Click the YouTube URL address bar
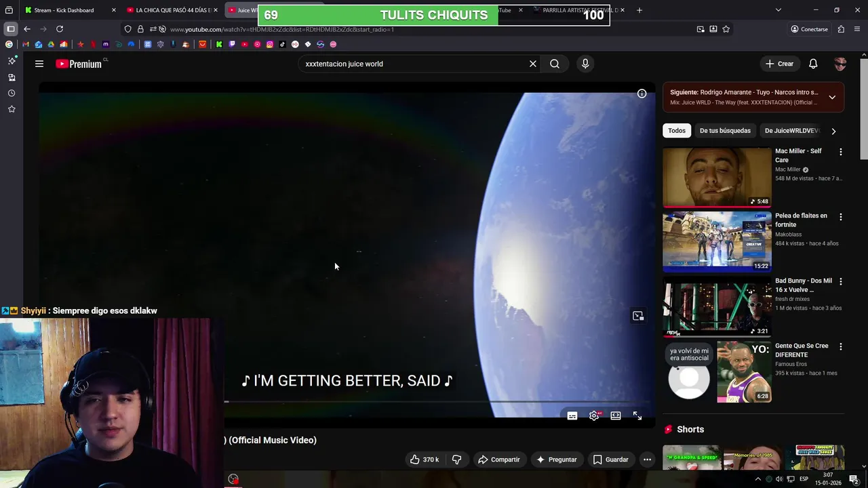868x488 pixels. 427,29
